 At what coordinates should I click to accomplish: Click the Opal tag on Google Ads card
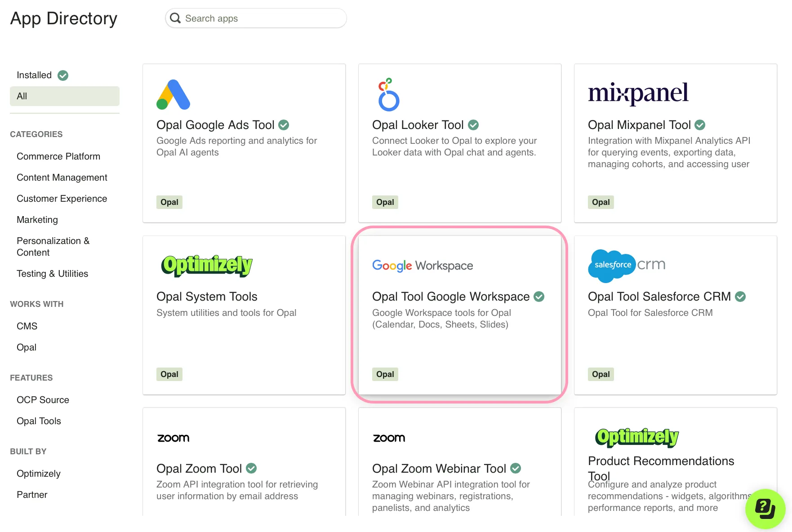tap(169, 202)
